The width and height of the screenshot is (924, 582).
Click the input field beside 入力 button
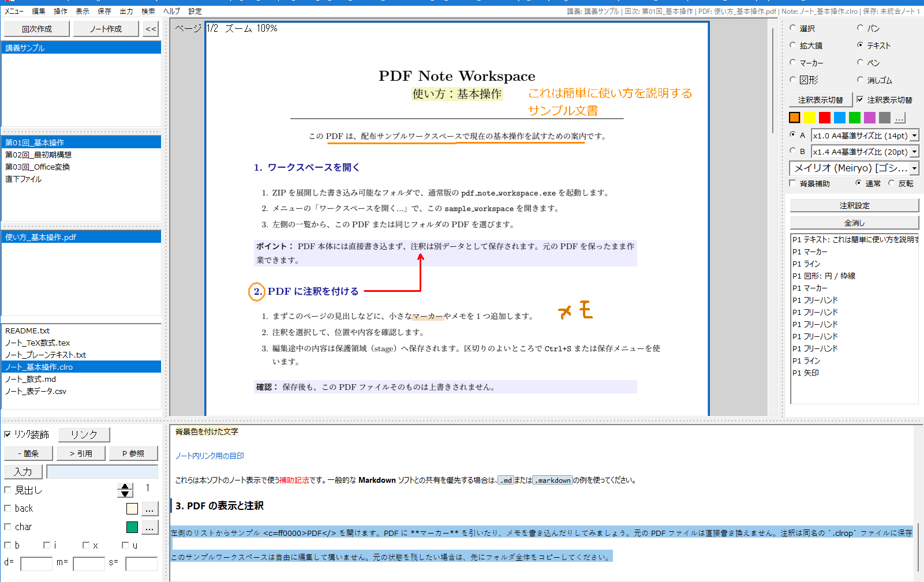102,472
